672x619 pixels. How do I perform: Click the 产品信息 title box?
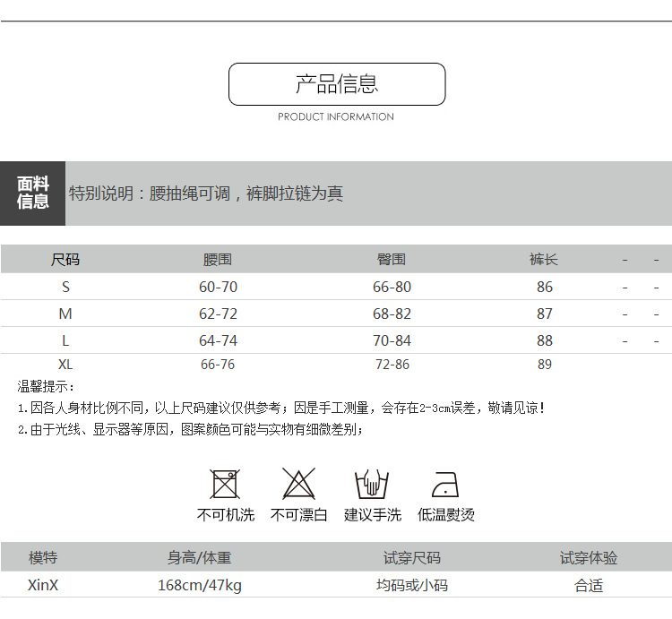(337, 84)
